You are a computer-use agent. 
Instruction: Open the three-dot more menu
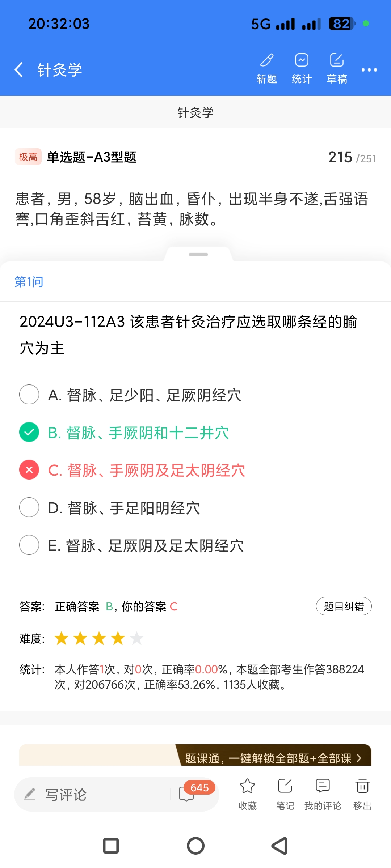click(369, 70)
